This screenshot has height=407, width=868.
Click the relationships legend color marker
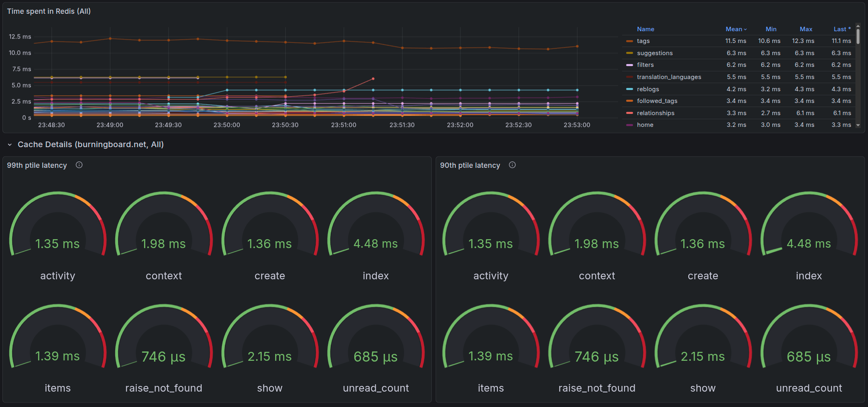(629, 113)
